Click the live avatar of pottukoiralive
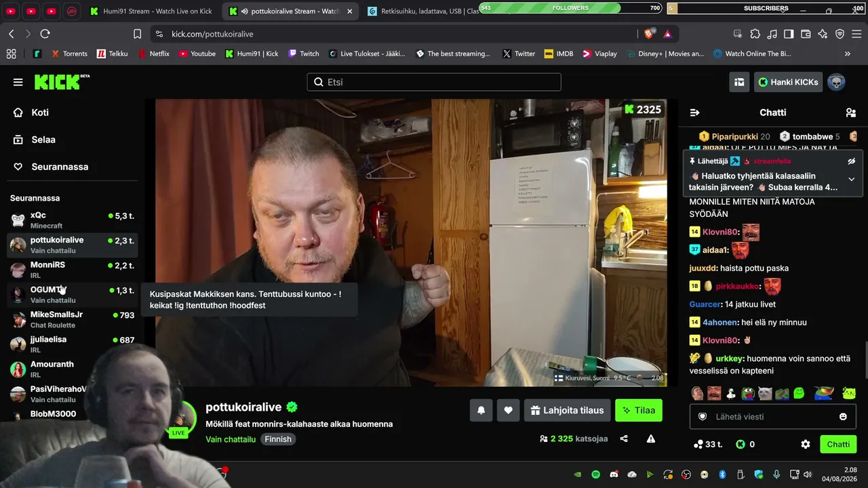868x488 pixels. 179,418
